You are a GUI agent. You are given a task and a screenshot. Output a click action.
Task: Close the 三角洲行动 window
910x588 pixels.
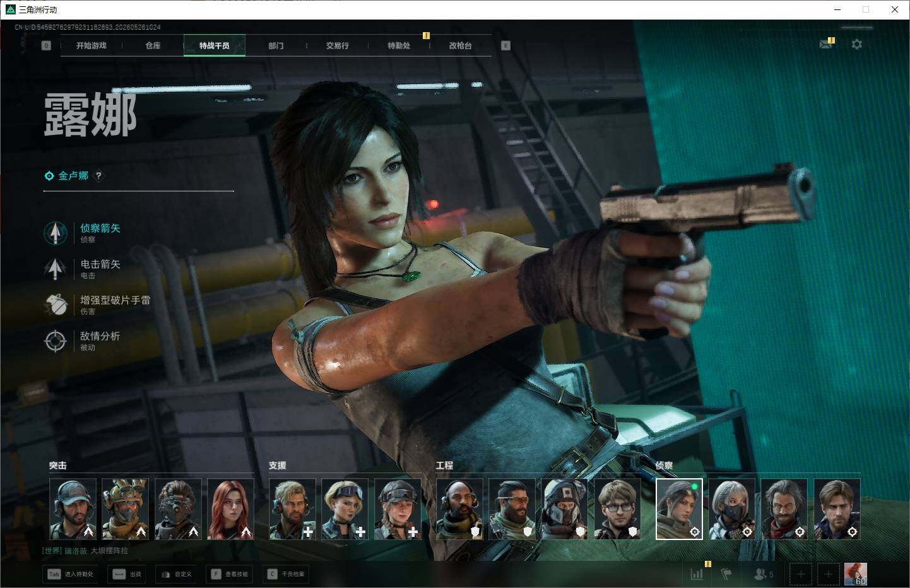(x=895, y=9)
